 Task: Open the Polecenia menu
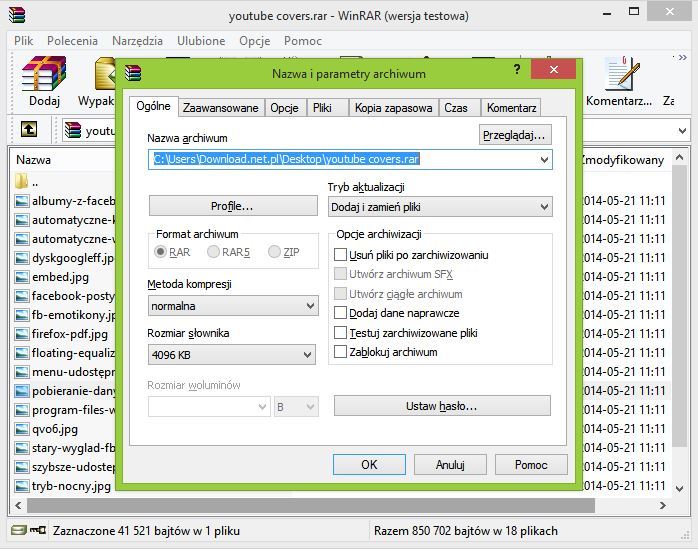pyautogui.click(x=73, y=41)
